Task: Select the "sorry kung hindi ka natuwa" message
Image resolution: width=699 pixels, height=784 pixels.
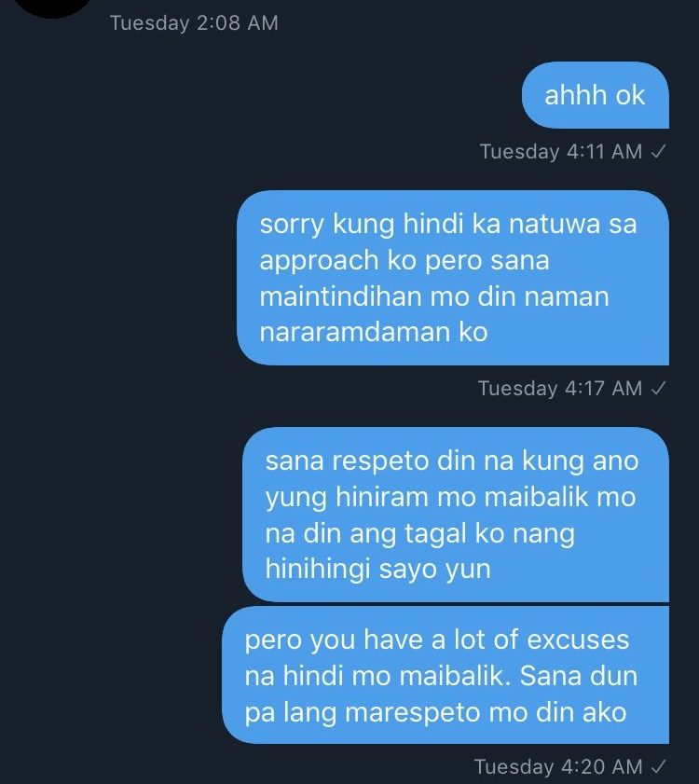Action: pyautogui.click(x=453, y=278)
